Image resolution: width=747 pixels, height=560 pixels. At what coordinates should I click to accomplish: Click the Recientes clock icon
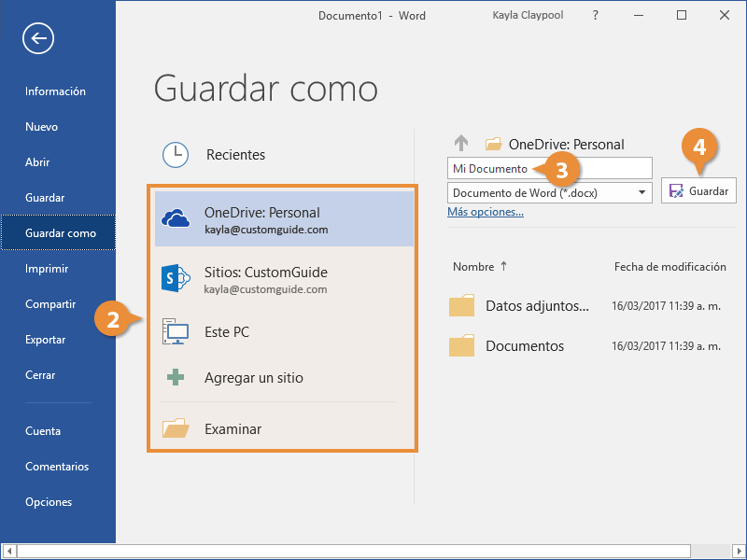[176, 154]
